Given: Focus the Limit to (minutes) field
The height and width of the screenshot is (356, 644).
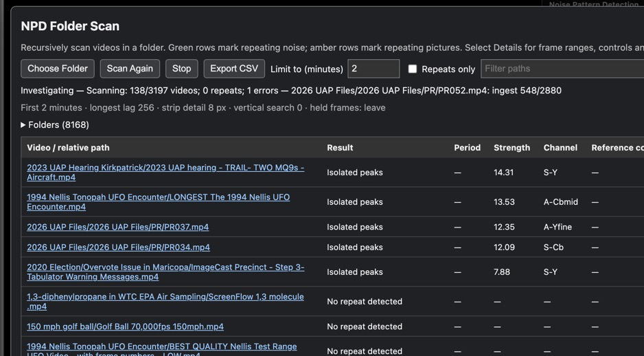Looking at the screenshot, I should pos(373,69).
